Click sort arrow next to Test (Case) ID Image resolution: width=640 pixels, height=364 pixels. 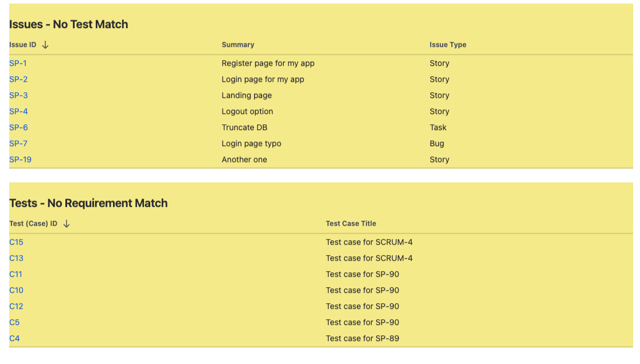(x=67, y=224)
